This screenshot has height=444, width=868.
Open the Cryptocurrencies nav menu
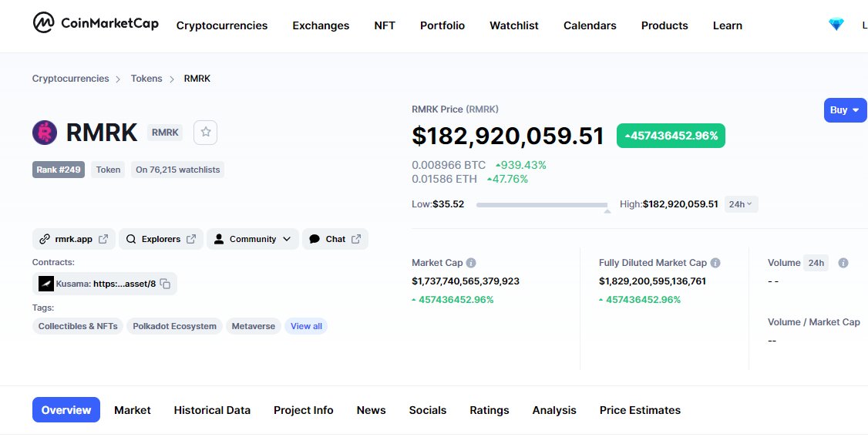click(222, 25)
